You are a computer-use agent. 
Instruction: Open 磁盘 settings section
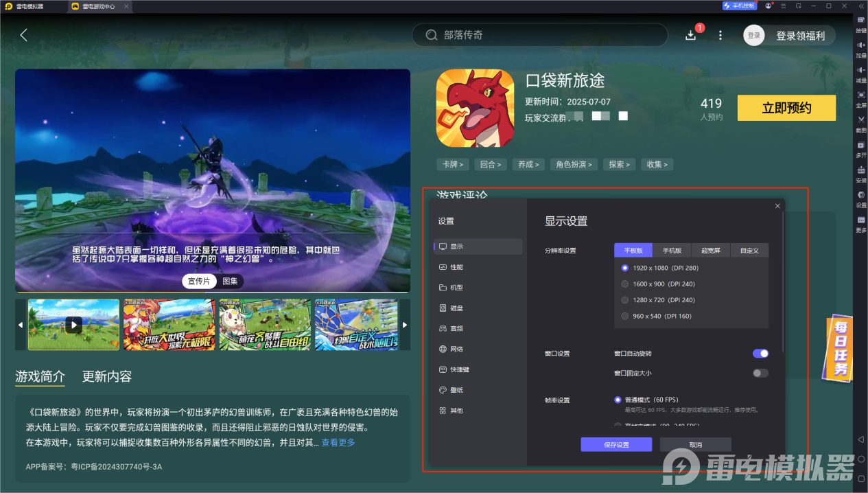pyautogui.click(x=479, y=308)
